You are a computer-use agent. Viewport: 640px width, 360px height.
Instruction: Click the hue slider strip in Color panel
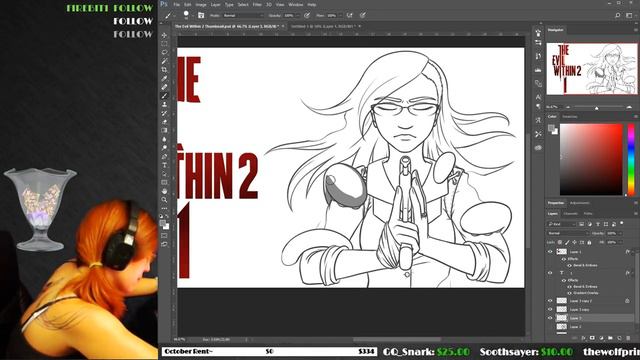631,160
